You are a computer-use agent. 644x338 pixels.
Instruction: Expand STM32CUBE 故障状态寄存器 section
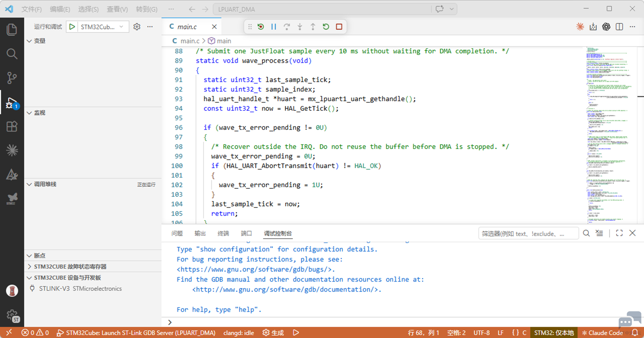click(x=29, y=266)
